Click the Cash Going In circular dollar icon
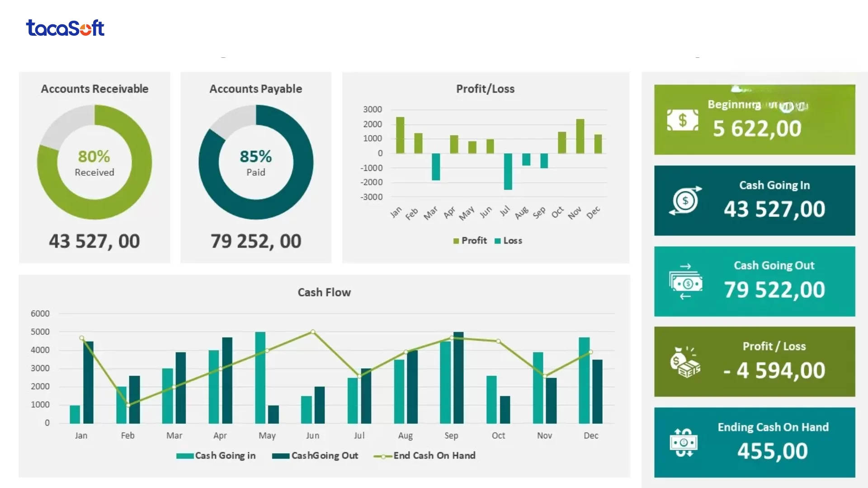868x488 pixels. coord(685,201)
